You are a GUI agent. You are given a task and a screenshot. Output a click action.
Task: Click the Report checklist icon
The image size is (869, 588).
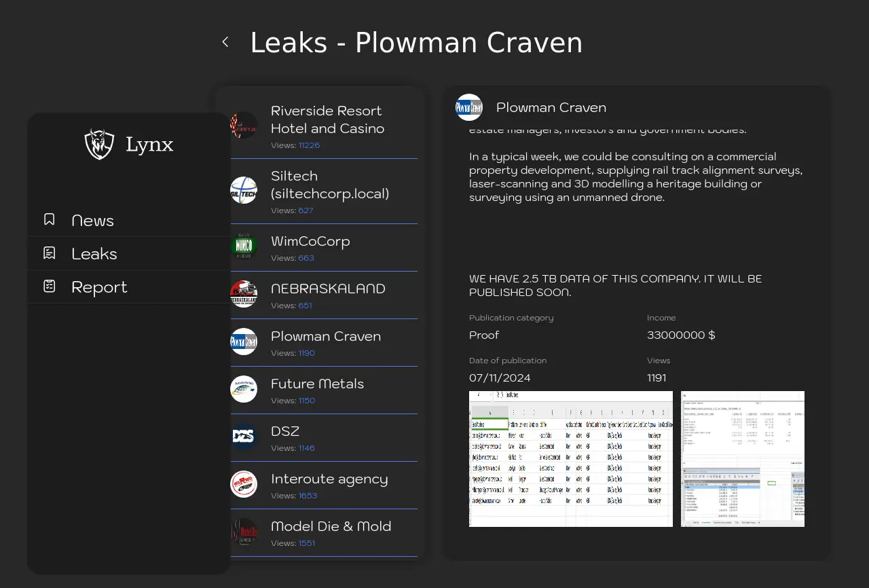[50, 286]
